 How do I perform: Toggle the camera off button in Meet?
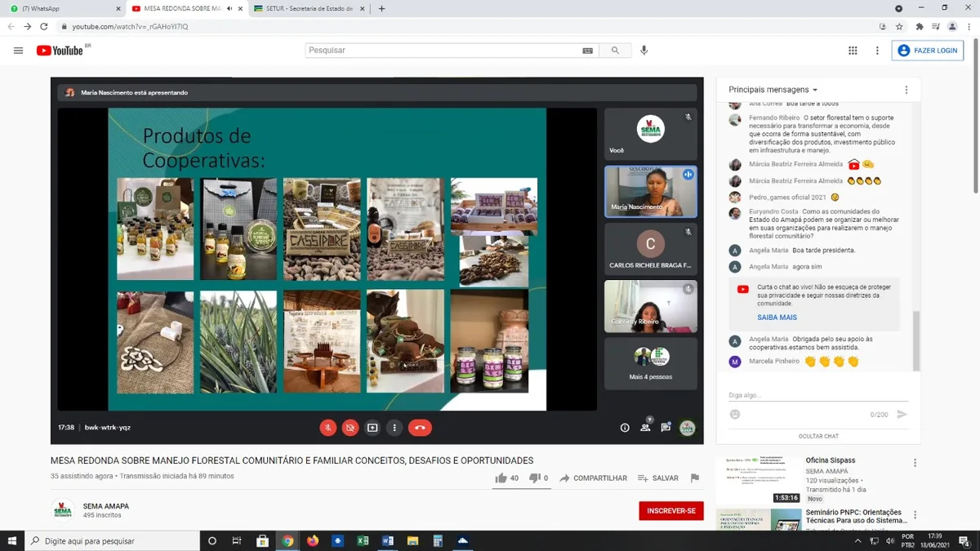(x=350, y=428)
